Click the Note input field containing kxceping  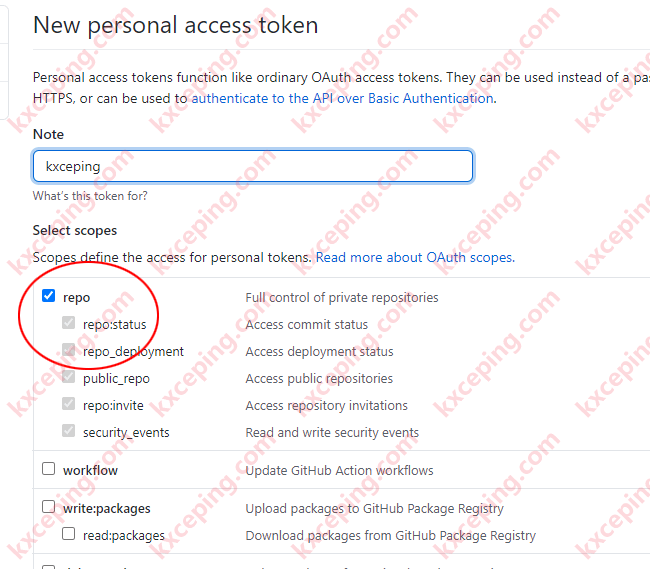click(253, 166)
